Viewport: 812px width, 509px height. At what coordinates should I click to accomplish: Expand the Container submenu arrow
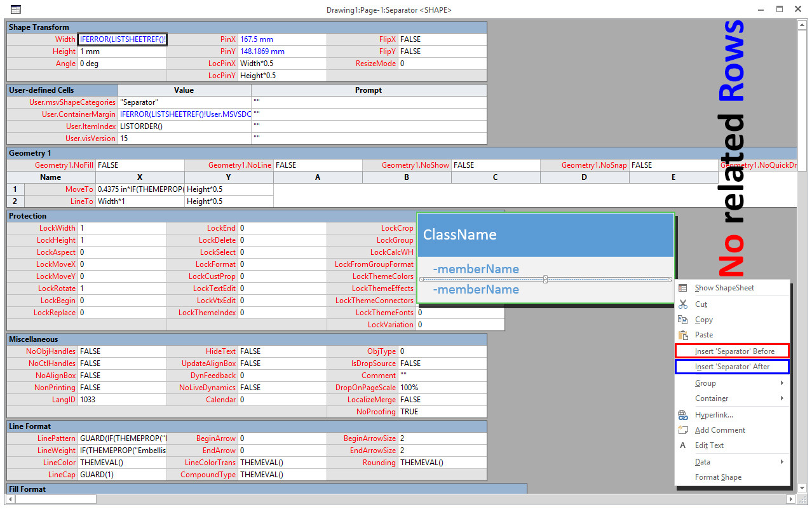[782, 398]
